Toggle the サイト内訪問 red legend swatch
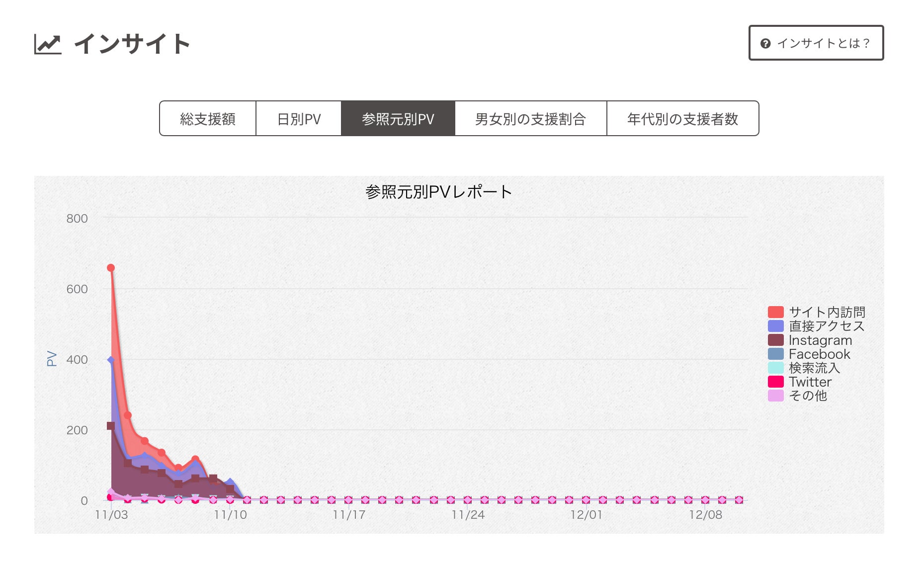This screenshot has height=567, width=924. [x=775, y=312]
